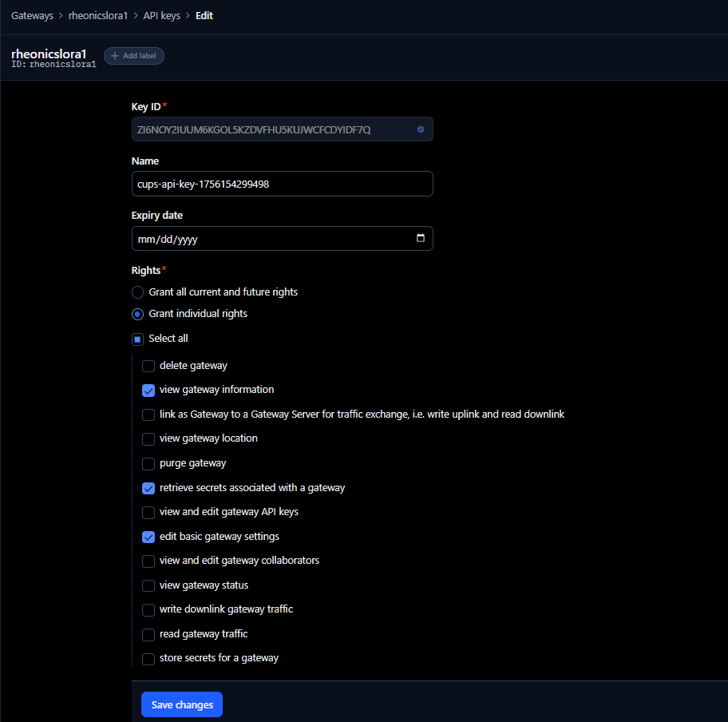This screenshot has height=722, width=728.
Task: Check view and edit gateway API keys
Action: 148,513
